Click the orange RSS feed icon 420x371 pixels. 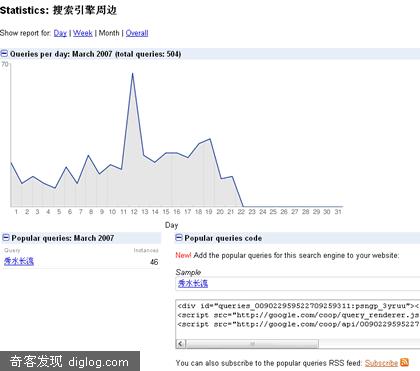click(x=404, y=362)
